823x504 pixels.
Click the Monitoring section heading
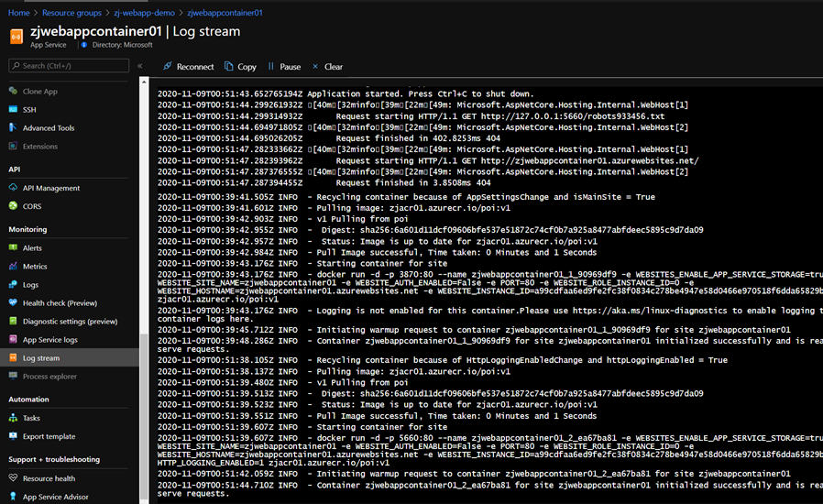pyautogui.click(x=27, y=229)
